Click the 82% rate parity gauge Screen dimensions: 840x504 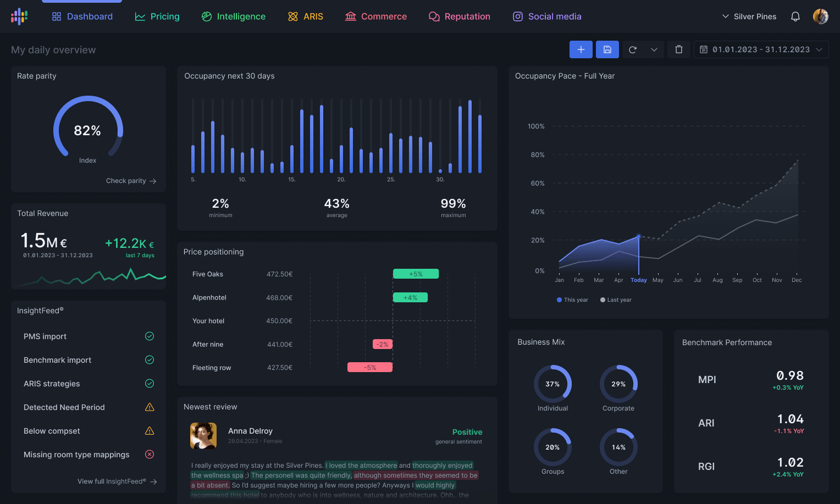pos(87,130)
